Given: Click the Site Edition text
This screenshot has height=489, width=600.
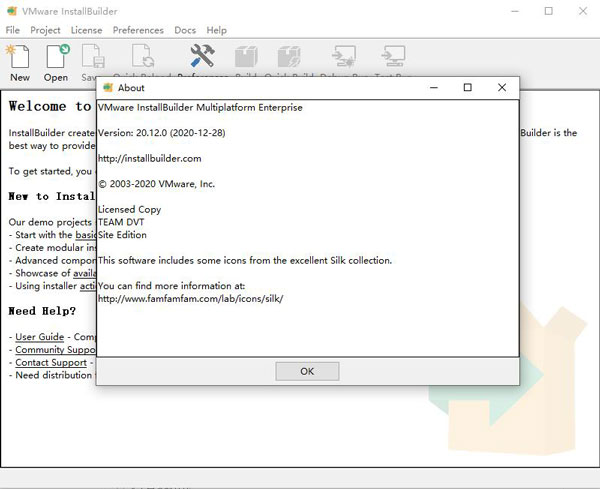Looking at the screenshot, I should tap(122, 235).
